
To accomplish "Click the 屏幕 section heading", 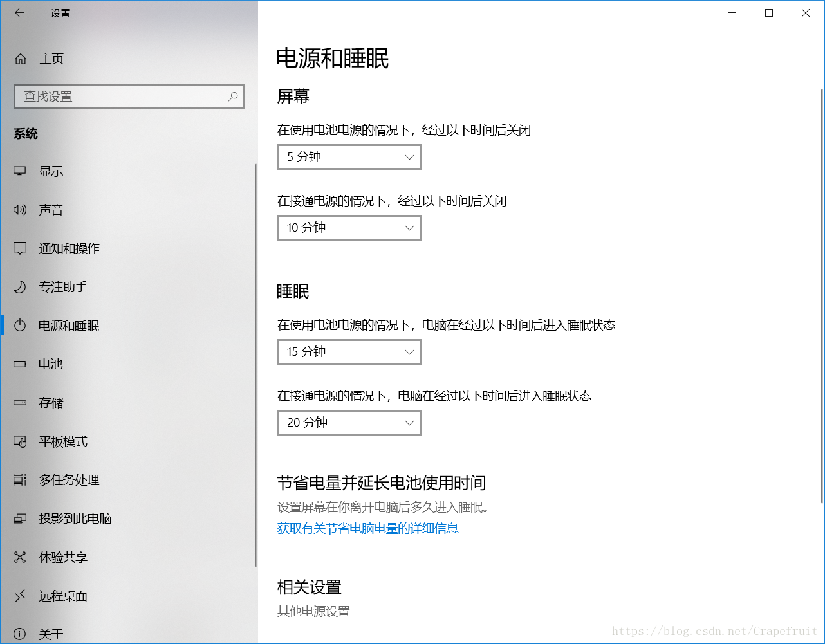I will pos(293,97).
